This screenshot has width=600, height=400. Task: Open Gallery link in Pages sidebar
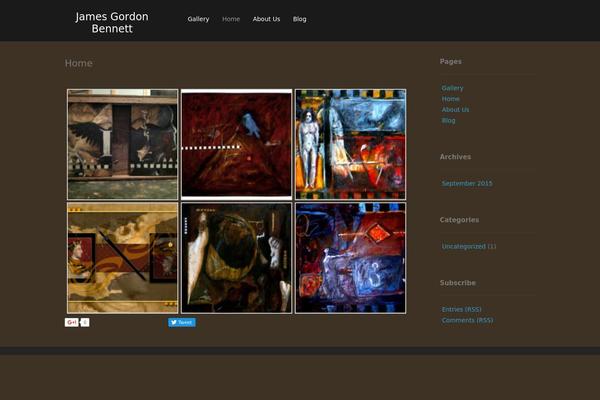point(452,88)
